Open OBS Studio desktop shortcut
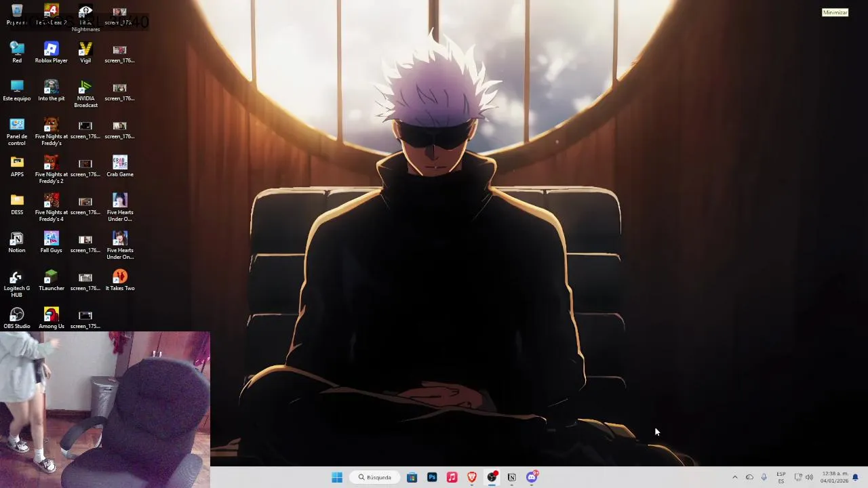Screen dimensions: 868x488 click(17, 319)
